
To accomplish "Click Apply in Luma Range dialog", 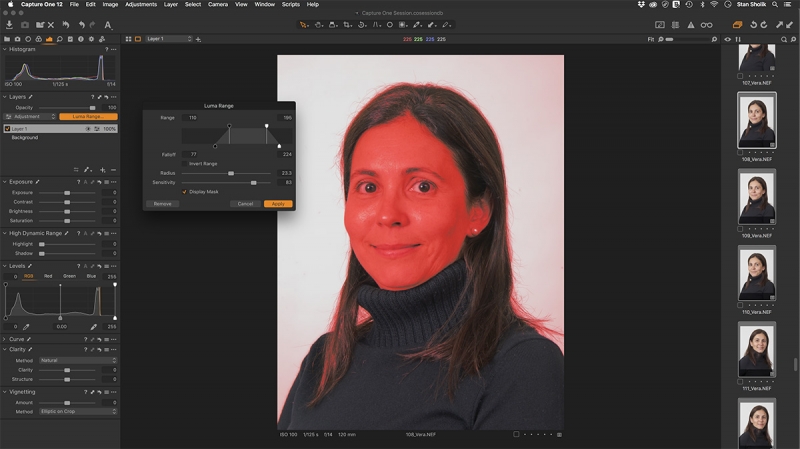I will 278,204.
